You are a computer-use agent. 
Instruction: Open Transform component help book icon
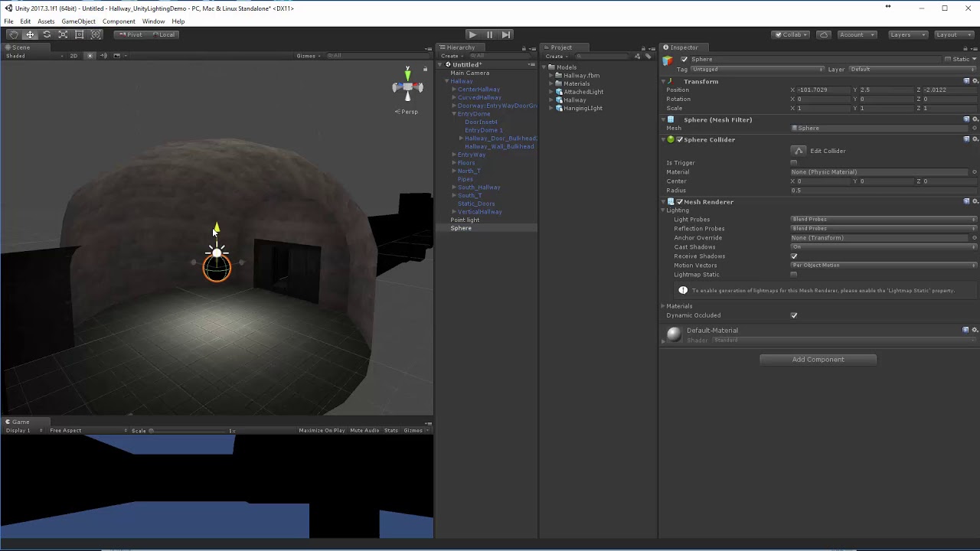coord(966,81)
